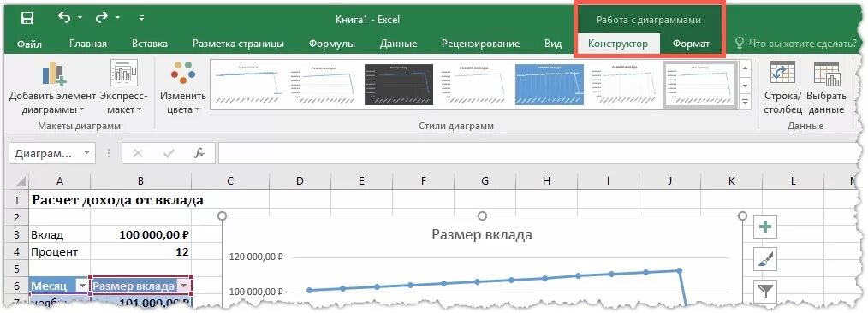Select column A header
Image resolution: width=868 pixels, height=313 pixels.
pyautogui.click(x=59, y=180)
